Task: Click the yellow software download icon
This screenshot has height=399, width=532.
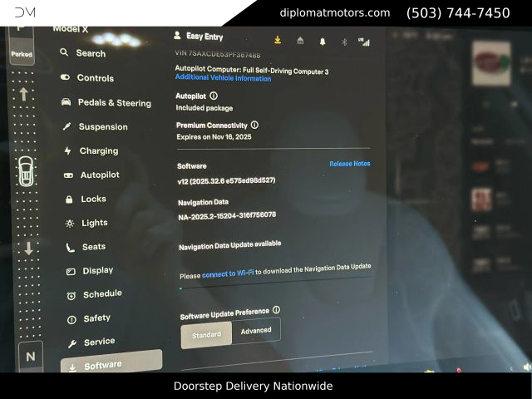Action: pos(278,41)
